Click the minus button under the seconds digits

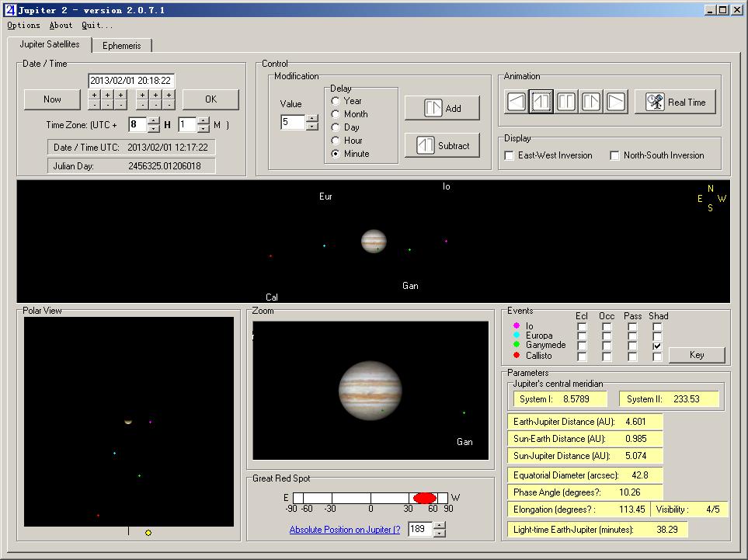coord(169,104)
